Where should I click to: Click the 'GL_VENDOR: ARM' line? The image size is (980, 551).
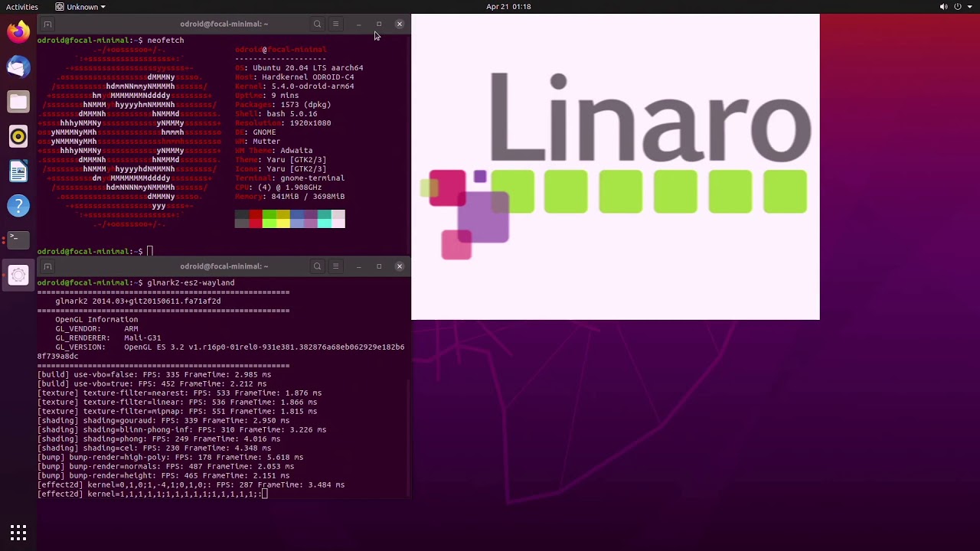click(x=96, y=328)
